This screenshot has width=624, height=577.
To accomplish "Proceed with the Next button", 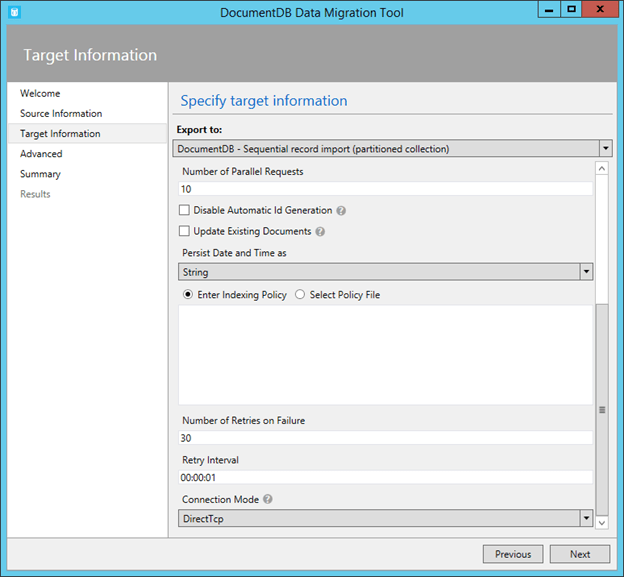I will (580, 554).
